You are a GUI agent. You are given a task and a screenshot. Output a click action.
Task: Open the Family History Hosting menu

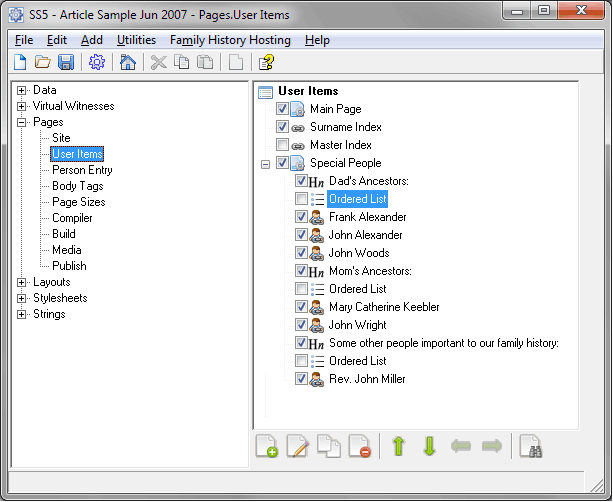pos(230,40)
